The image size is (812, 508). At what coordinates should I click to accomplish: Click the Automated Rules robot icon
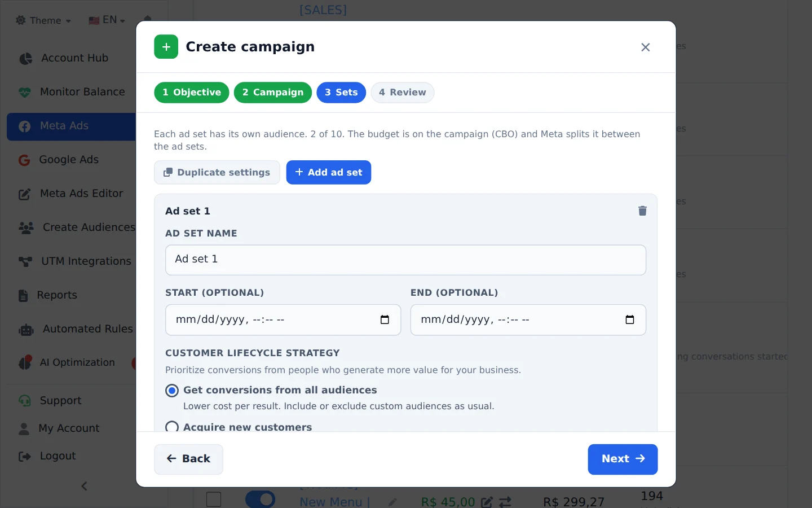click(x=27, y=330)
